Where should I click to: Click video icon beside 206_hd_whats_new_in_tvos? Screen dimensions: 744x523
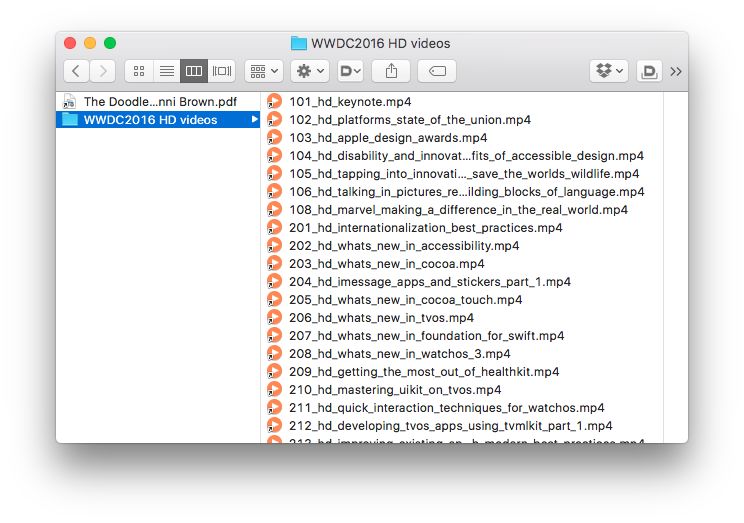point(274,318)
